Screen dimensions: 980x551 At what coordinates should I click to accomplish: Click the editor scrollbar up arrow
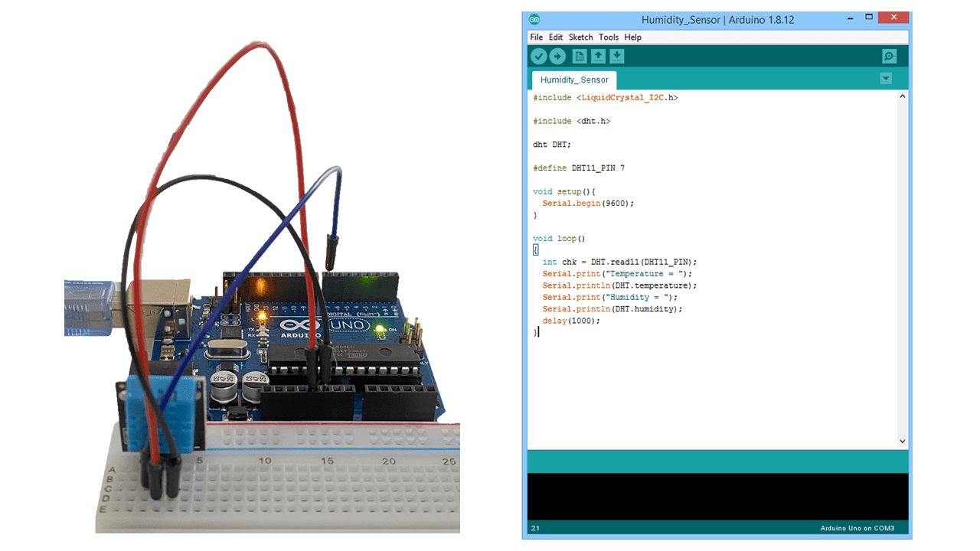pos(903,96)
